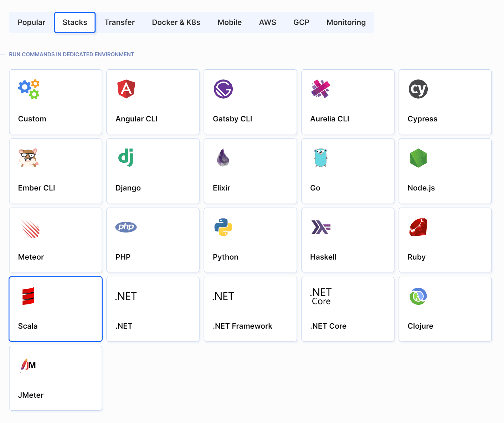The image size is (504, 423).
Task: Click the Node.js label
Action: pos(421,188)
